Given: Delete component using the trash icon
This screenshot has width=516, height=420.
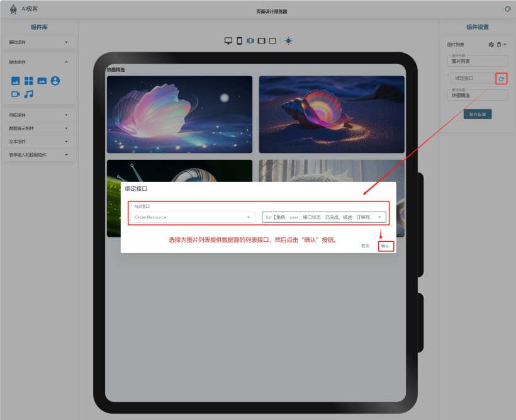Looking at the screenshot, I should 498,45.
